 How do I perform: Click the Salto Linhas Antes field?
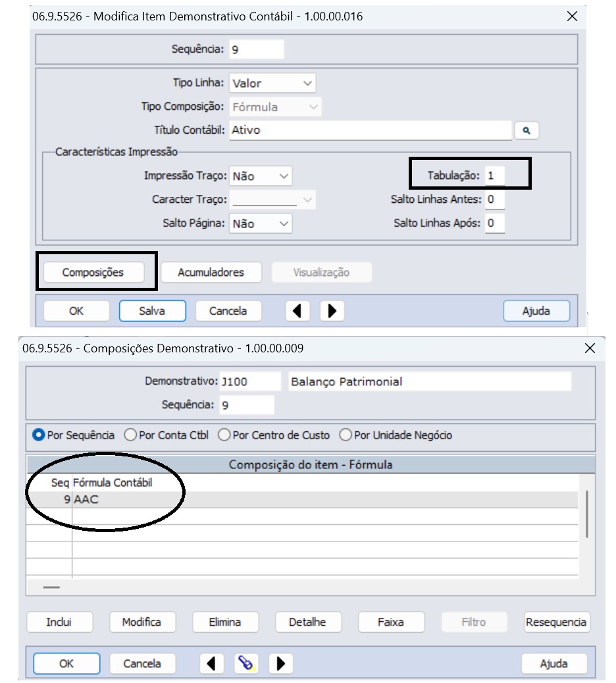(x=495, y=200)
